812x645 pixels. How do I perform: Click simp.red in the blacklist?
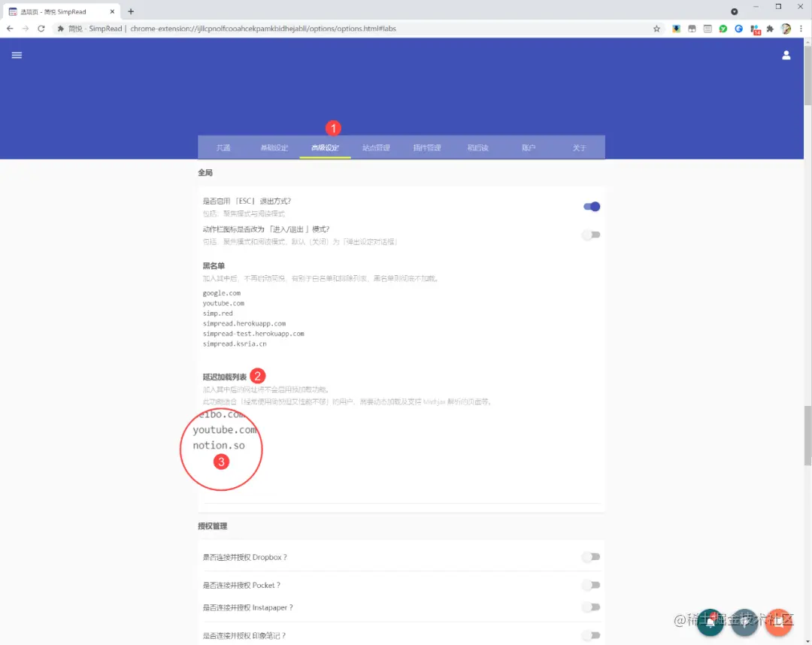pyautogui.click(x=217, y=313)
